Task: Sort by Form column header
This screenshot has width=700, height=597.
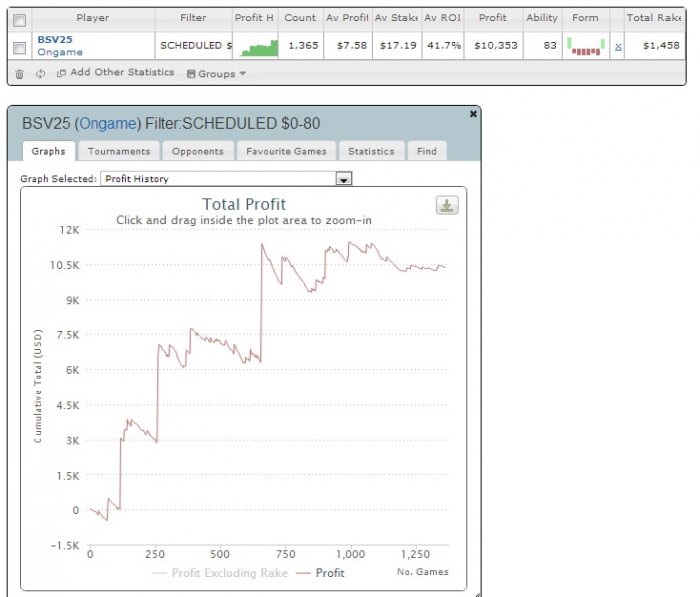Action: (x=585, y=18)
